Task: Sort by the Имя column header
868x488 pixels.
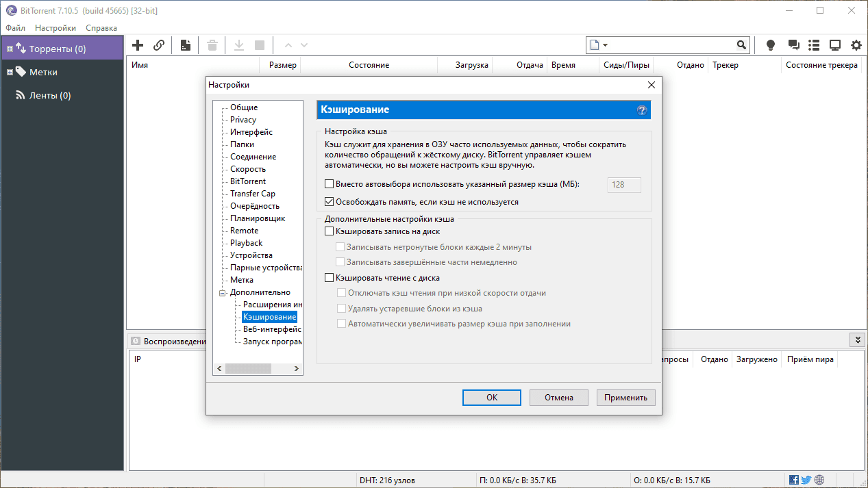Action: click(x=193, y=65)
